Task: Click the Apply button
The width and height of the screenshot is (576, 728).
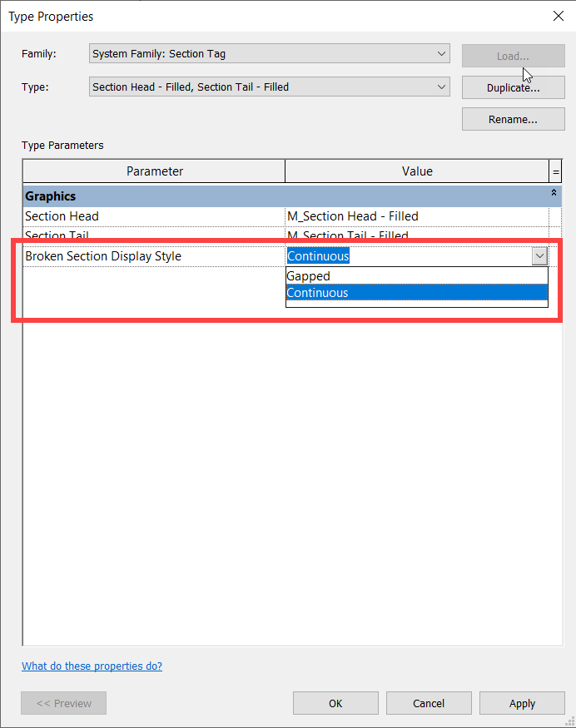Action: click(x=522, y=703)
